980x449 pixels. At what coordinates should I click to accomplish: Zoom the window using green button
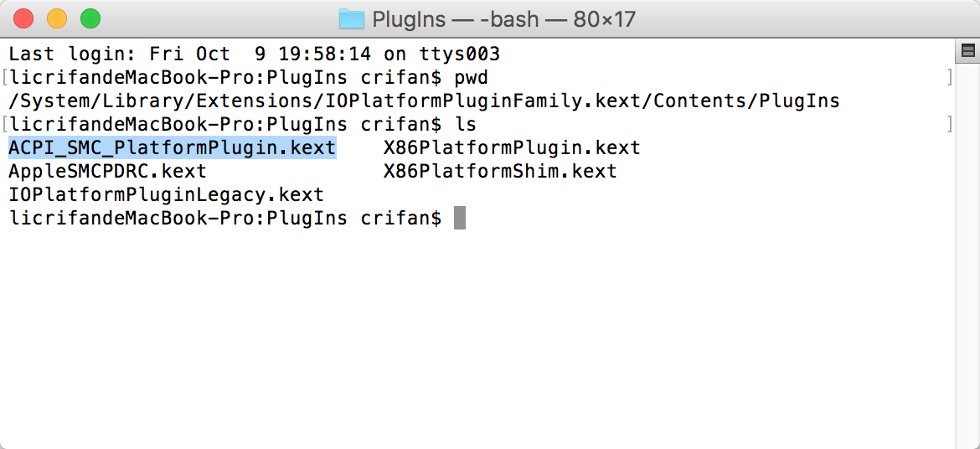coord(90,18)
